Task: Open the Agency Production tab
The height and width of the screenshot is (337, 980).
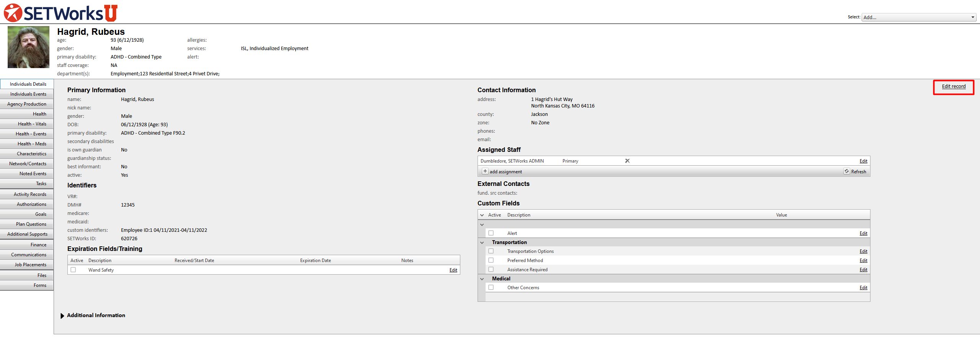Action: (x=27, y=104)
